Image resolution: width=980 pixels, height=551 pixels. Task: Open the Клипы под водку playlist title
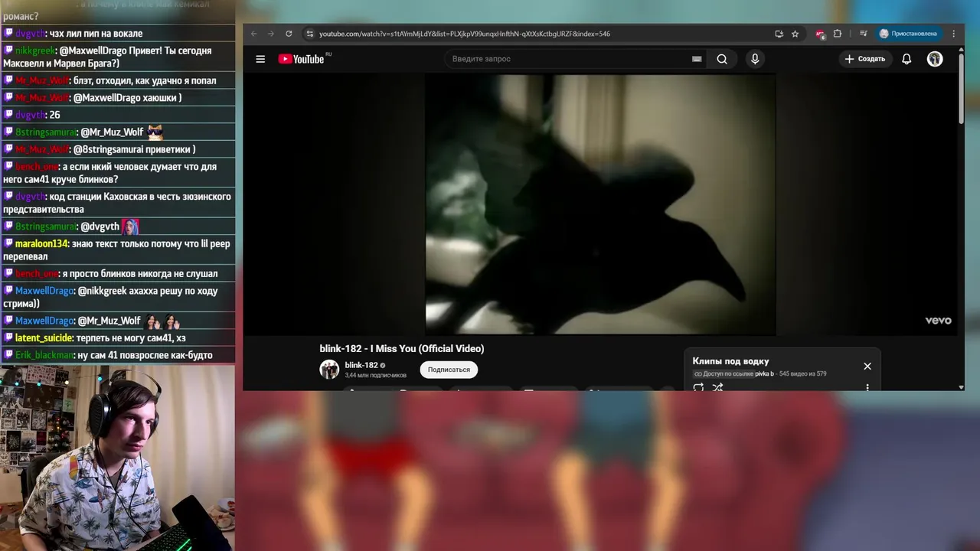(730, 361)
